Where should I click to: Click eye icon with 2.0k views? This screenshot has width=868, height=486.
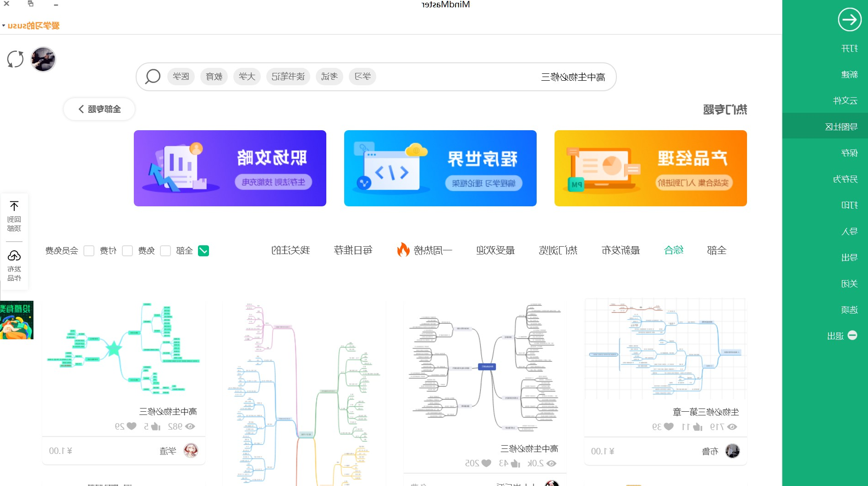(552, 463)
